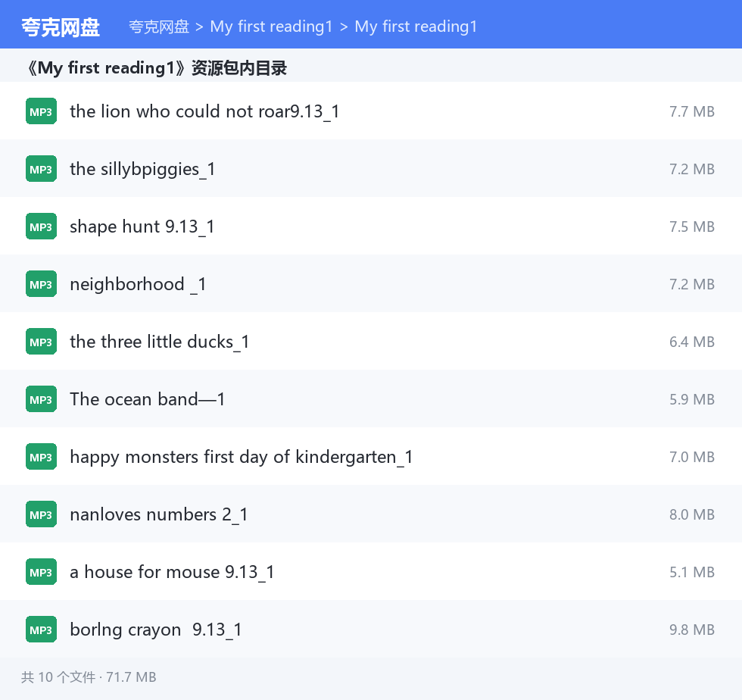Select the neighborhood _1 file name
742x700 pixels.
point(138,285)
